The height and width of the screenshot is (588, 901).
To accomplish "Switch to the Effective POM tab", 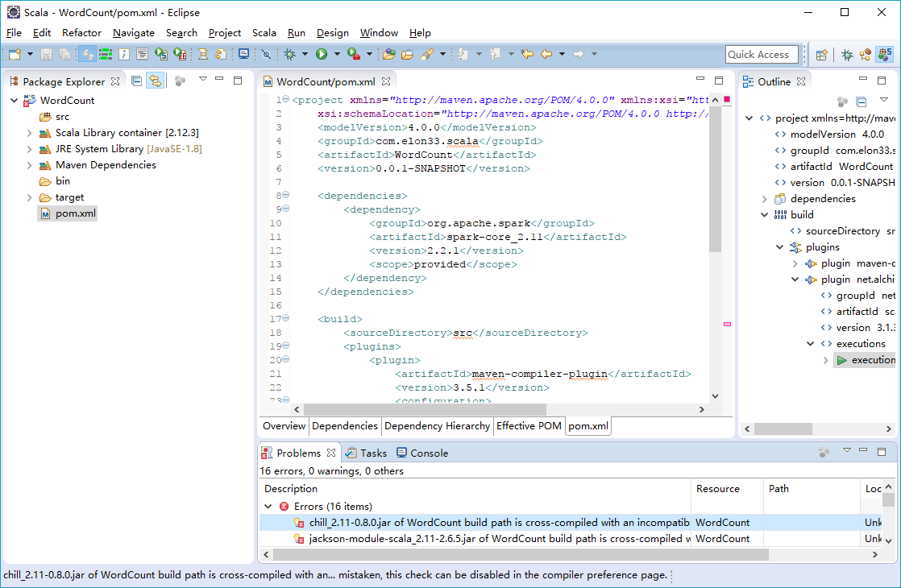I will [529, 425].
